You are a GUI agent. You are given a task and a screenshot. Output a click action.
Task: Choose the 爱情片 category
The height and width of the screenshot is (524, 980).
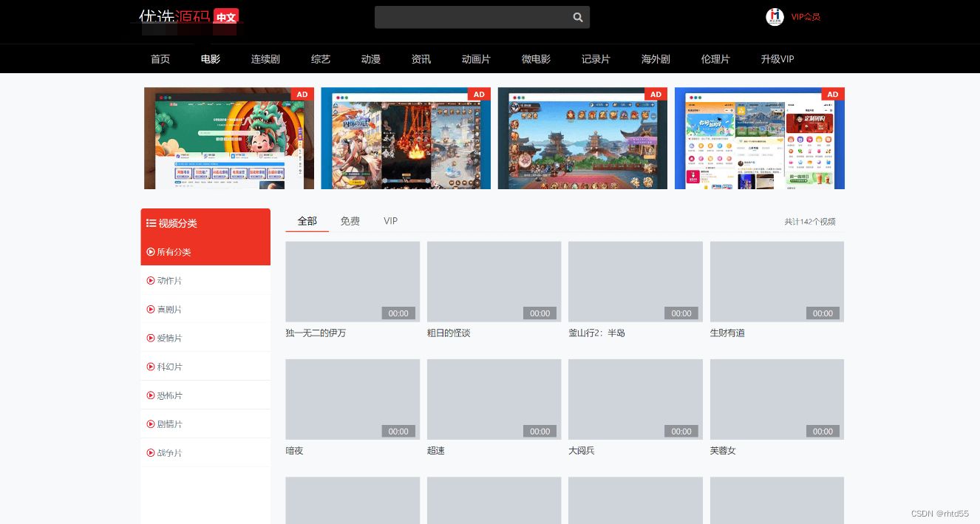(x=169, y=338)
